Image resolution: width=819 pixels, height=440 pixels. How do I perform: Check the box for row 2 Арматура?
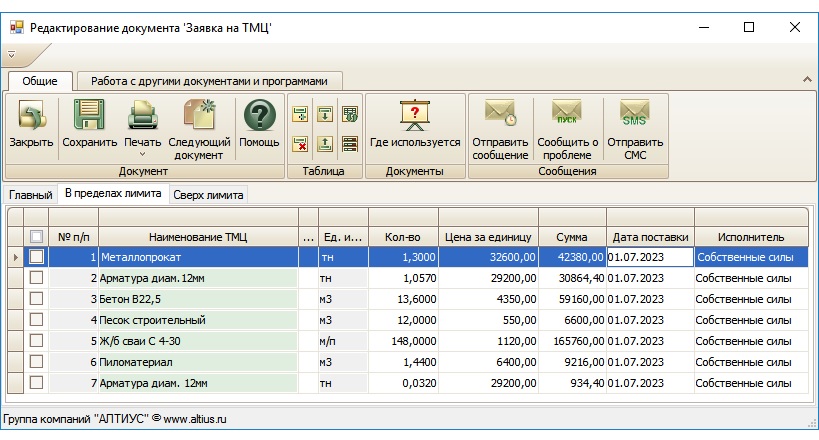[x=36, y=277]
